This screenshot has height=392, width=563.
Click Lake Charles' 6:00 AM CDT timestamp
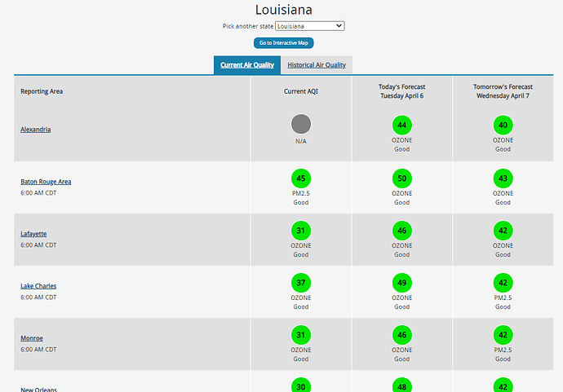38,297
